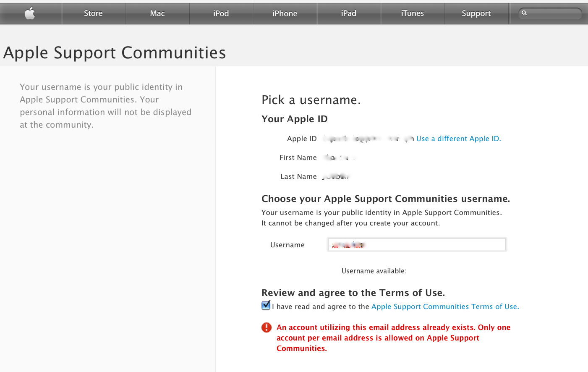Open the iPad section
The width and height of the screenshot is (588, 372).
(x=349, y=13)
